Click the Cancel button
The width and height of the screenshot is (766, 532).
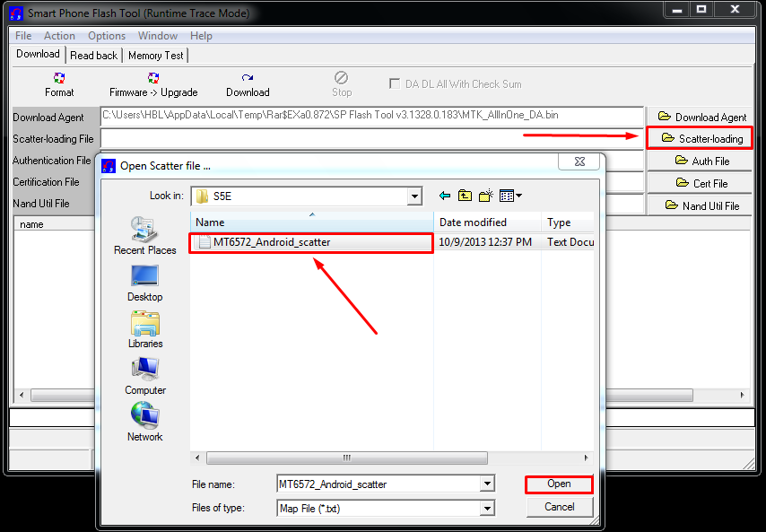click(x=560, y=507)
